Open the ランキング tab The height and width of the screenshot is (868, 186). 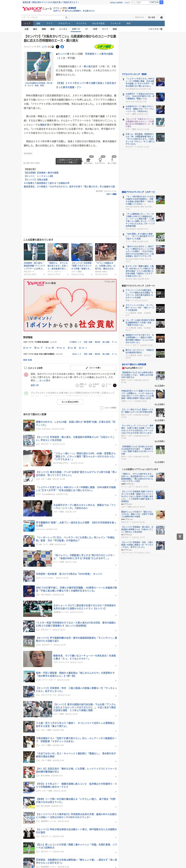[x=115, y=24]
